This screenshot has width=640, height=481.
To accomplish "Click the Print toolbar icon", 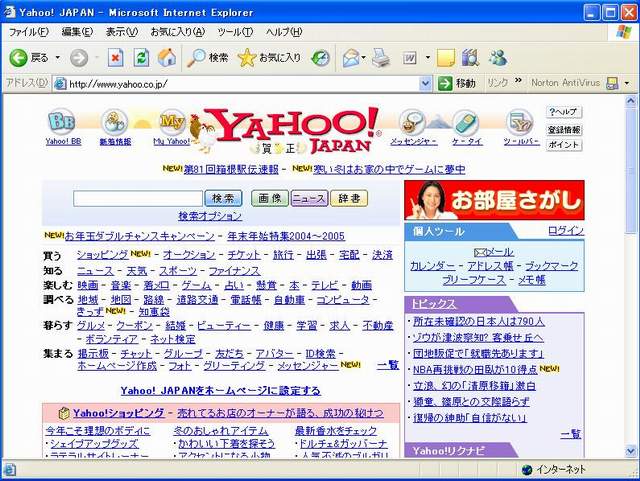I will [381, 58].
